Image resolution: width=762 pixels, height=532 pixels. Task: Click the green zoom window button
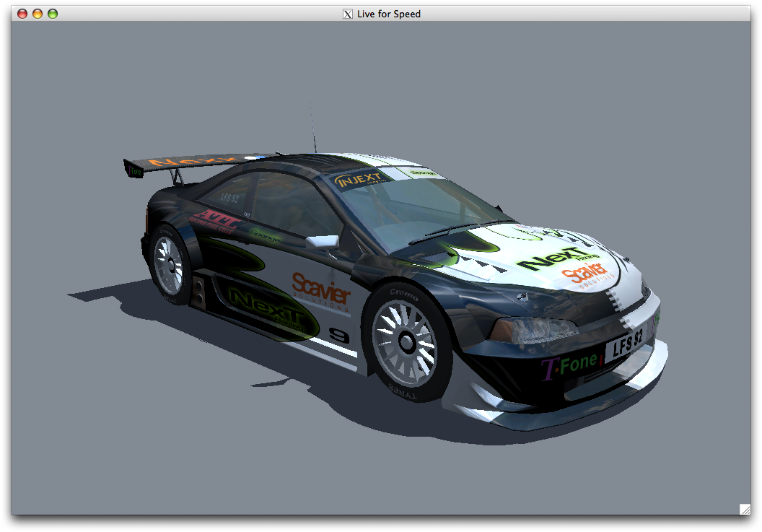(x=53, y=14)
